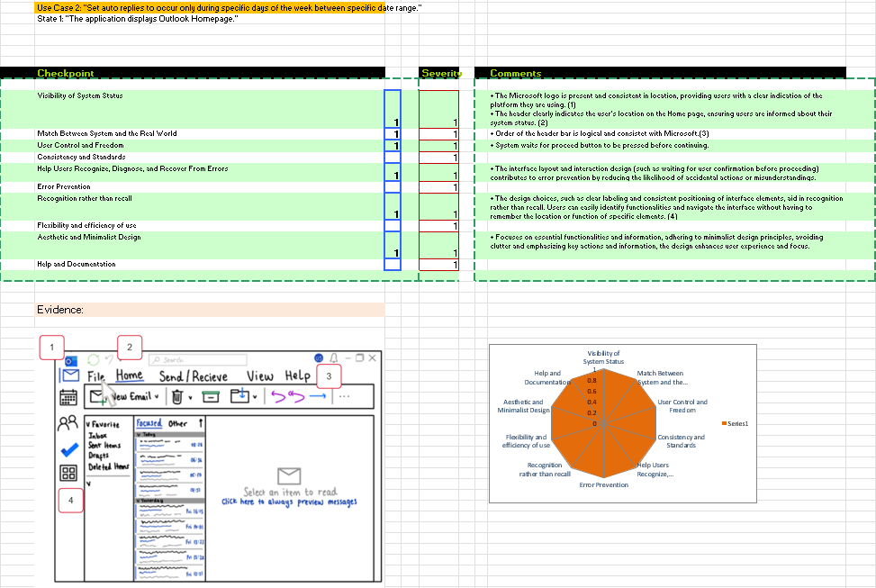This screenshot has width=876, height=588.
Task: Select 'Help and Documentation' checkpoint cell
Action: pos(210,265)
